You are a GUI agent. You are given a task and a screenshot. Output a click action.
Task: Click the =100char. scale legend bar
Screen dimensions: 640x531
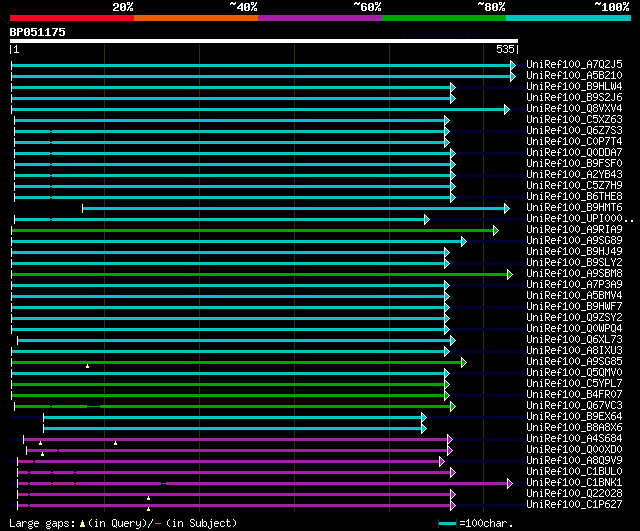tap(447, 523)
